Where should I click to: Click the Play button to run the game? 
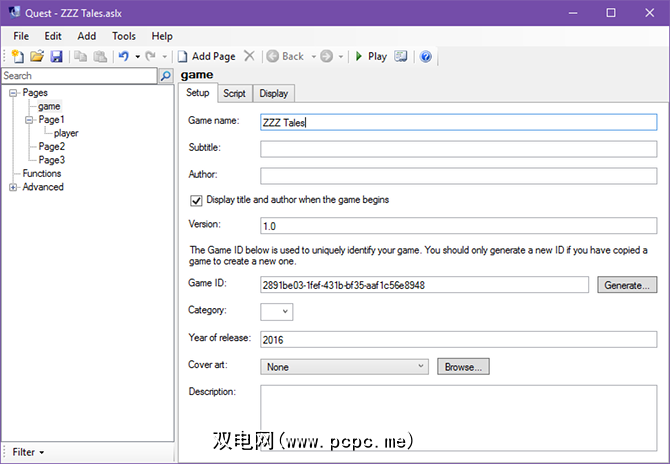pyautogui.click(x=370, y=57)
